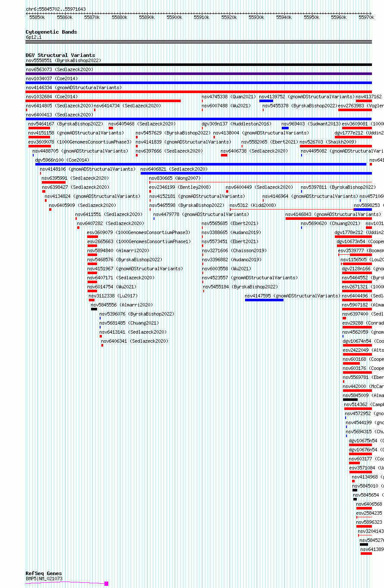Click the blue bar under nsv4147595
The image size is (384, 588).
tap(264, 300)
